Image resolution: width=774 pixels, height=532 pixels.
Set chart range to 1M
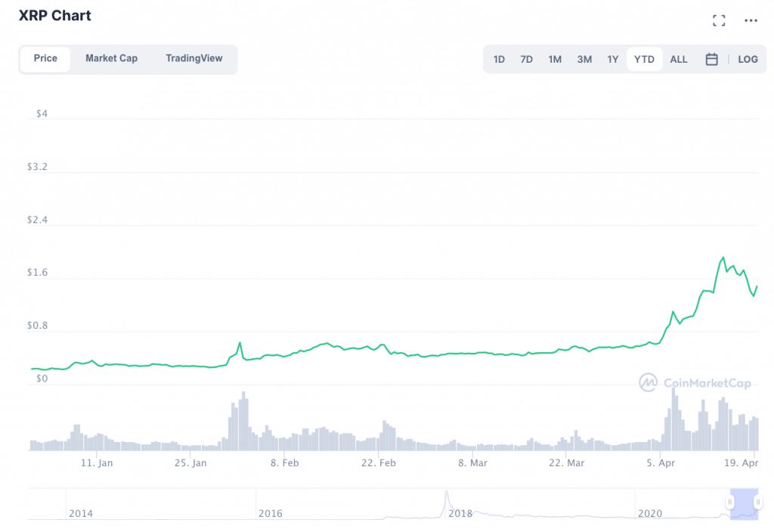coord(555,59)
